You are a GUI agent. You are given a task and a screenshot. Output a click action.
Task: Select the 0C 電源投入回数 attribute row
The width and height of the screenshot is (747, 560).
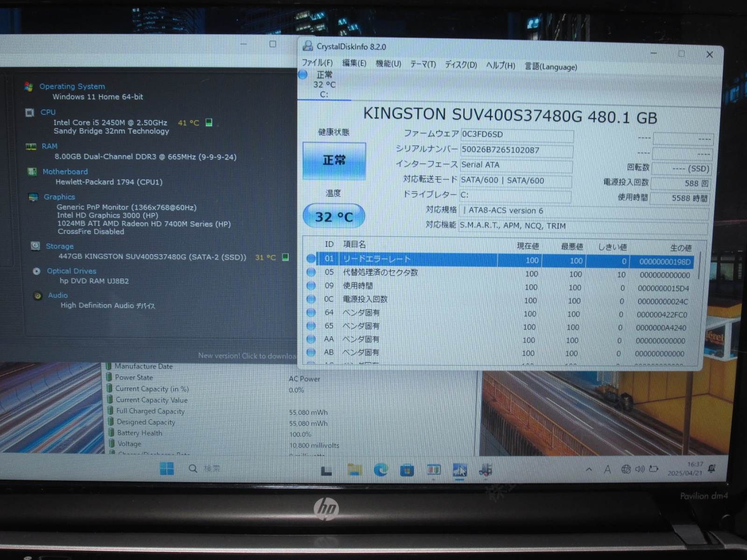[498, 300]
